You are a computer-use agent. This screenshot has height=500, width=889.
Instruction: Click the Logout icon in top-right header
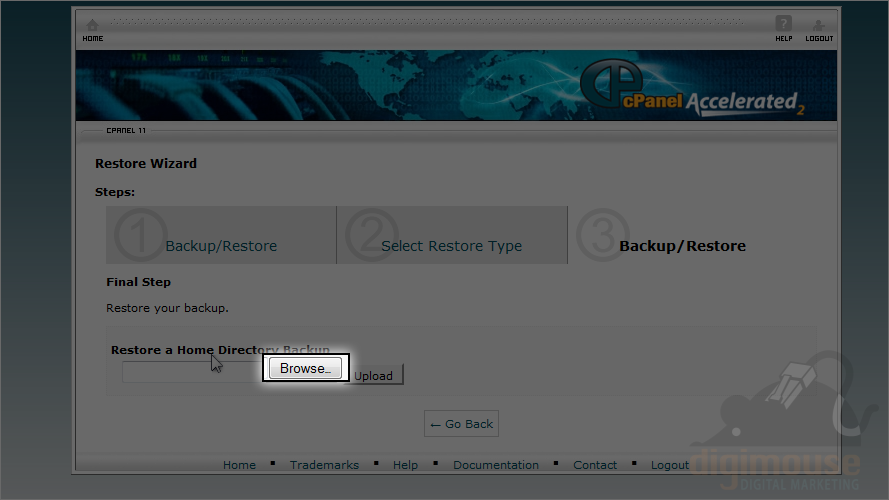(x=819, y=28)
